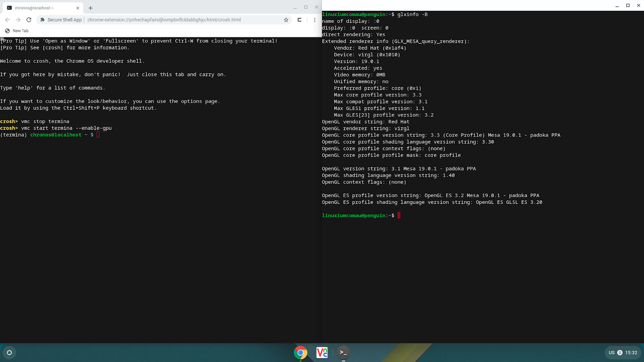Image resolution: width=644 pixels, height=362 pixels.
Task: Focus the crosh.html address bar
Action: coord(164,20)
